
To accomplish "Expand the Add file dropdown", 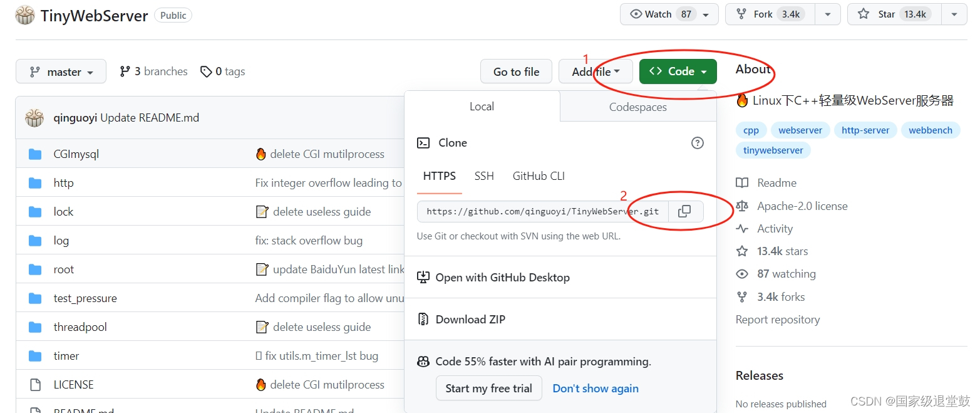I will point(596,71).
